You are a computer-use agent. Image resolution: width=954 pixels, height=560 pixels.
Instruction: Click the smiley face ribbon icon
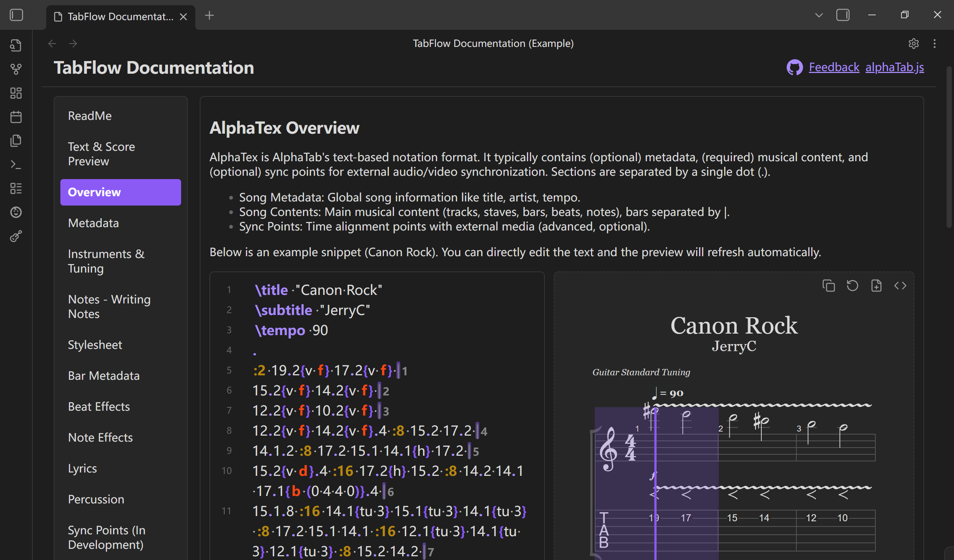[16, 212]
